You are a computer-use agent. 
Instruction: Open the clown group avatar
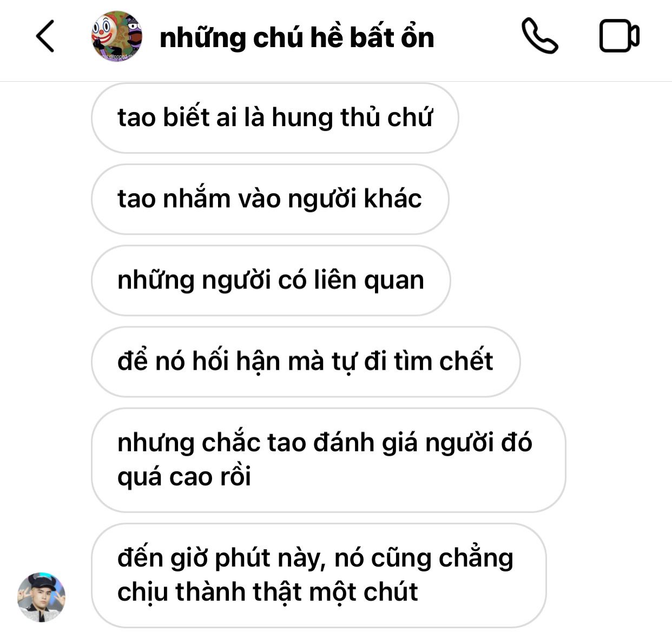(x=117, y=36)
